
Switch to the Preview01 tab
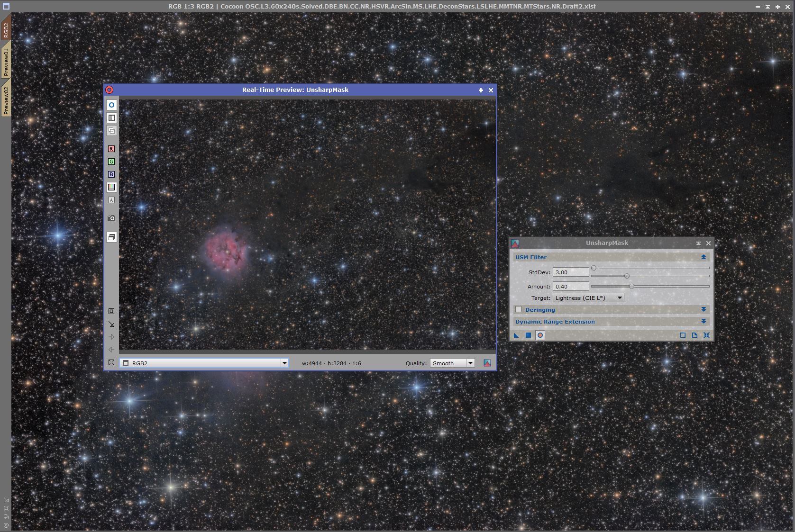[6, 62]
